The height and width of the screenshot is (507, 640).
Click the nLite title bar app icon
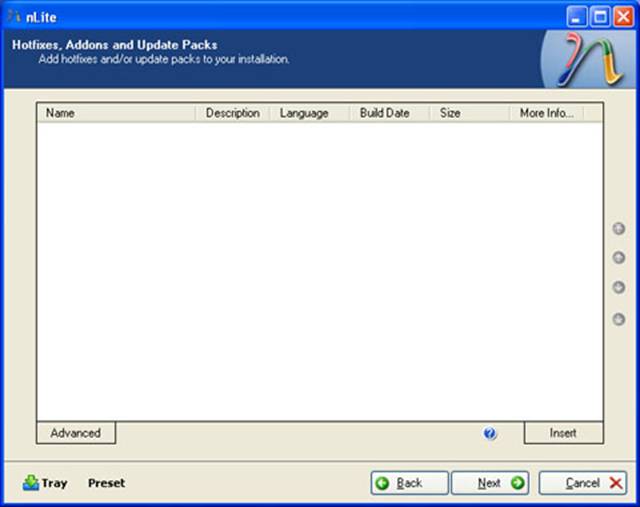(x=14, y=15)
